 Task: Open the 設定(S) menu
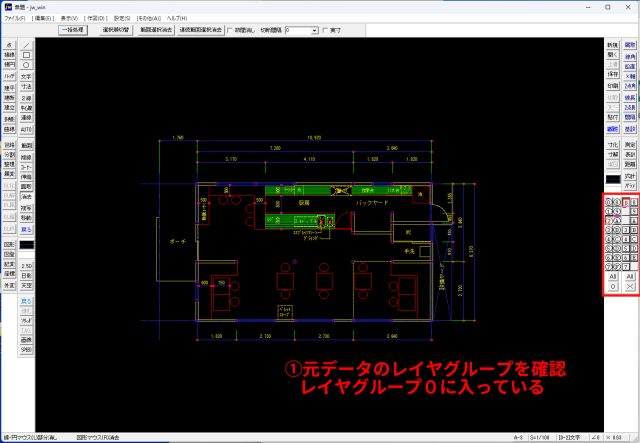click(122, 18)
